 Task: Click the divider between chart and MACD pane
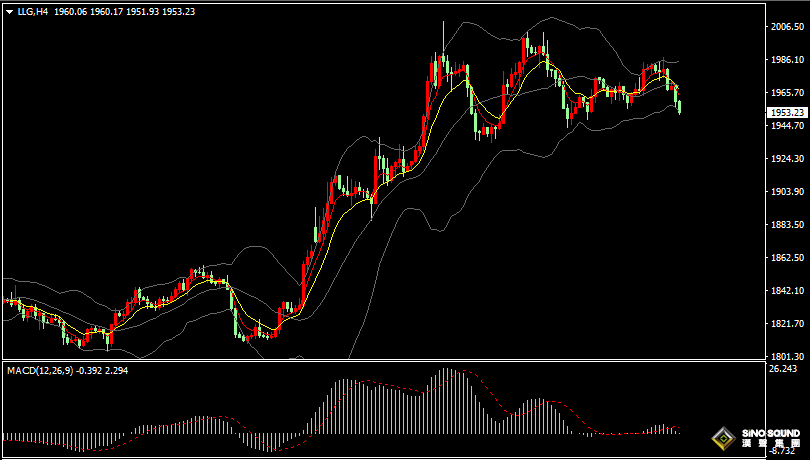(380, 361)
